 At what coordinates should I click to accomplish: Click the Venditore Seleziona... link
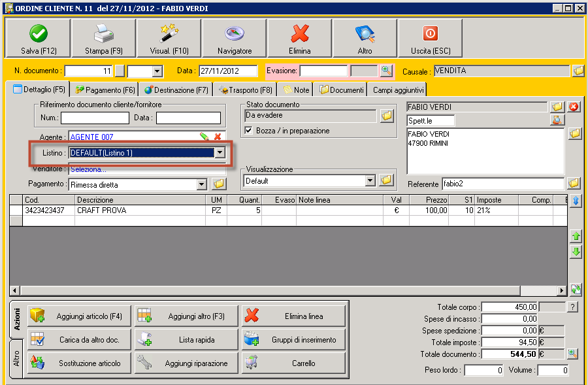88,169
